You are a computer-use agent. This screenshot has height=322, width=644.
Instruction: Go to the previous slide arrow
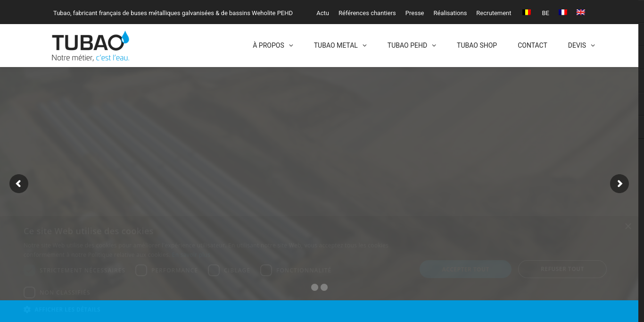pyautogui.click(x=19, y=184)
